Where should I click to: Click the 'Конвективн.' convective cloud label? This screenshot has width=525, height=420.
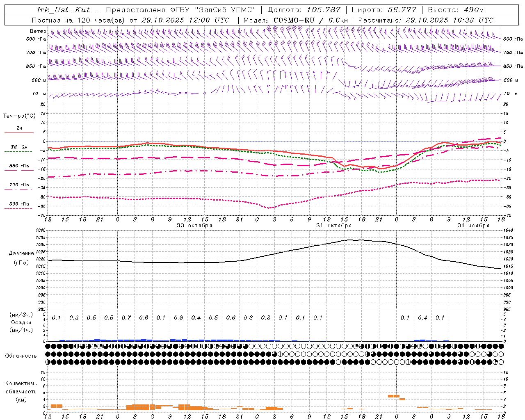tap(21, 383)
